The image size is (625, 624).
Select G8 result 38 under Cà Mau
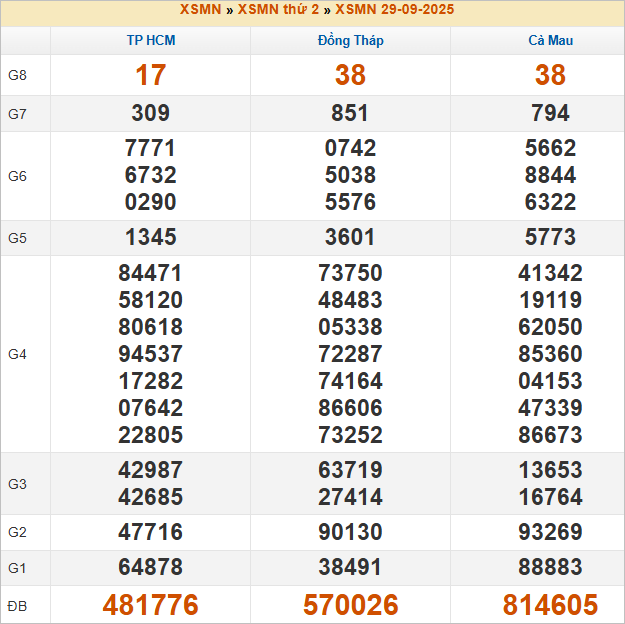pyautogui.click(x=550, y=76)
